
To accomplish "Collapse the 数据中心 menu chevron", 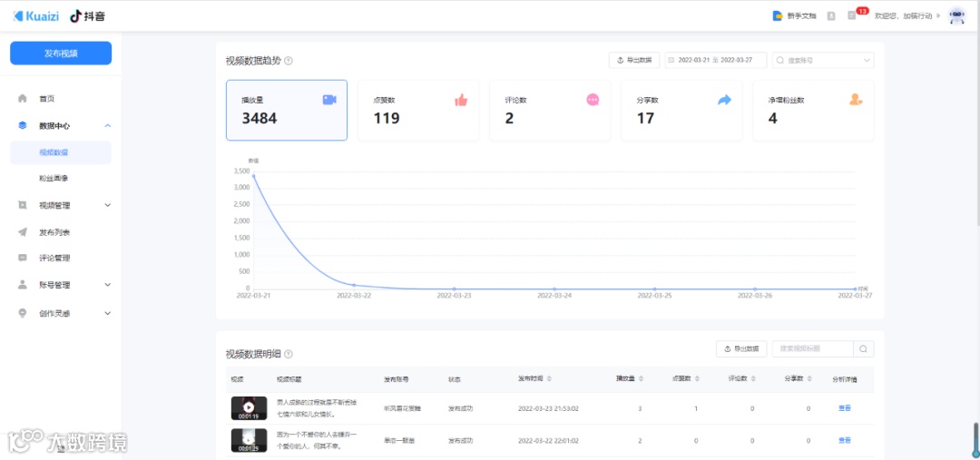I will [107, 125].
